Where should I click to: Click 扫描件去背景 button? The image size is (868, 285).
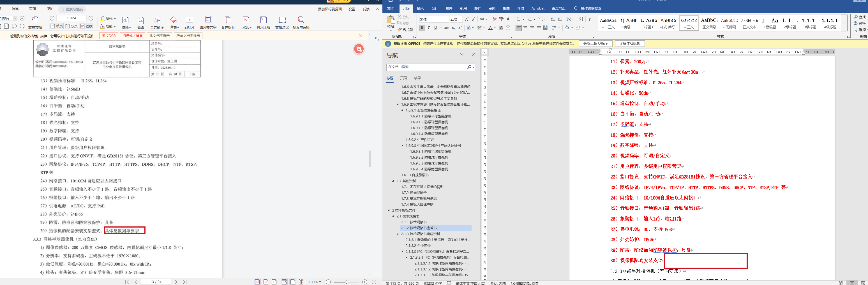click(132, 36)
